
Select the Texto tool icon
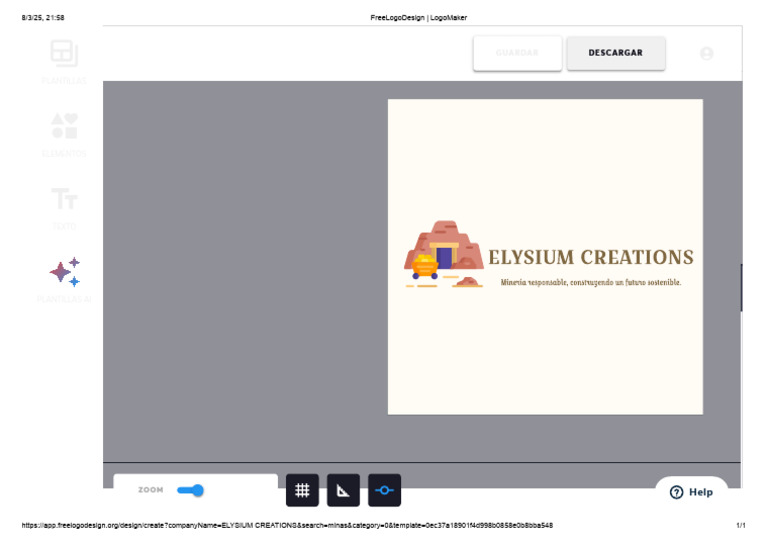64,198
